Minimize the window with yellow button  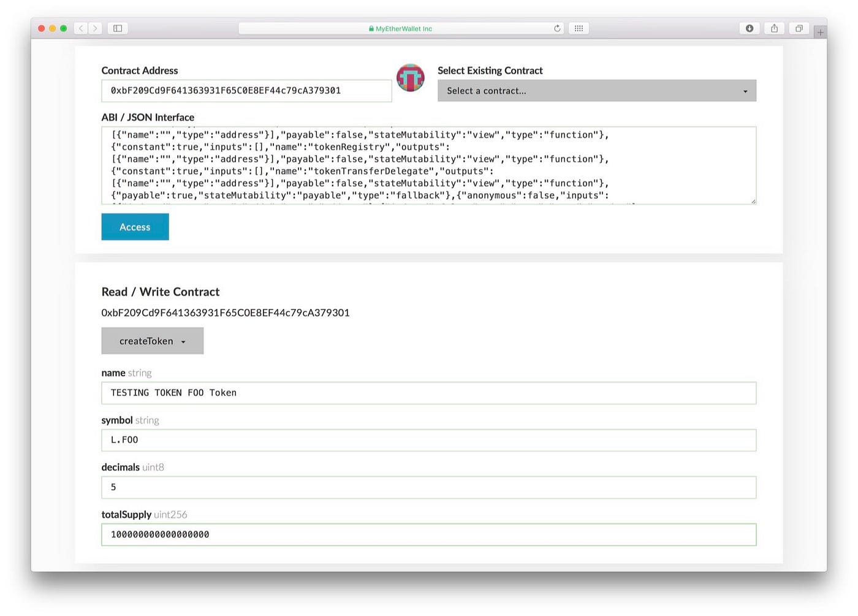[x=53, y=28]
